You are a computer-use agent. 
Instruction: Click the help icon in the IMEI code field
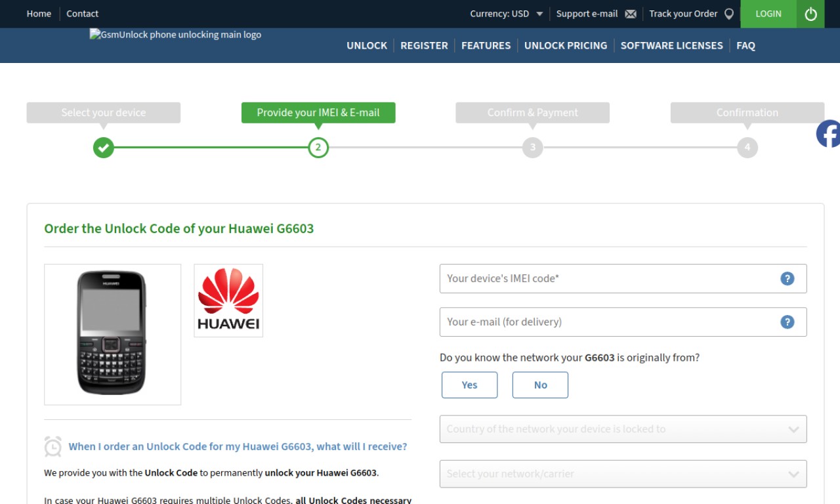click(x=787, y=278)
